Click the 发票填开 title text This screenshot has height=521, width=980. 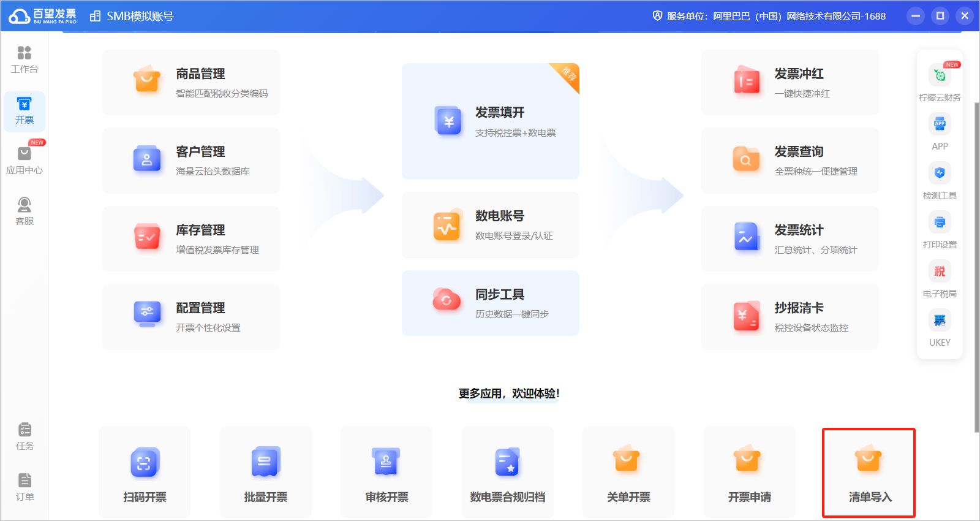[x=500, y=113]
